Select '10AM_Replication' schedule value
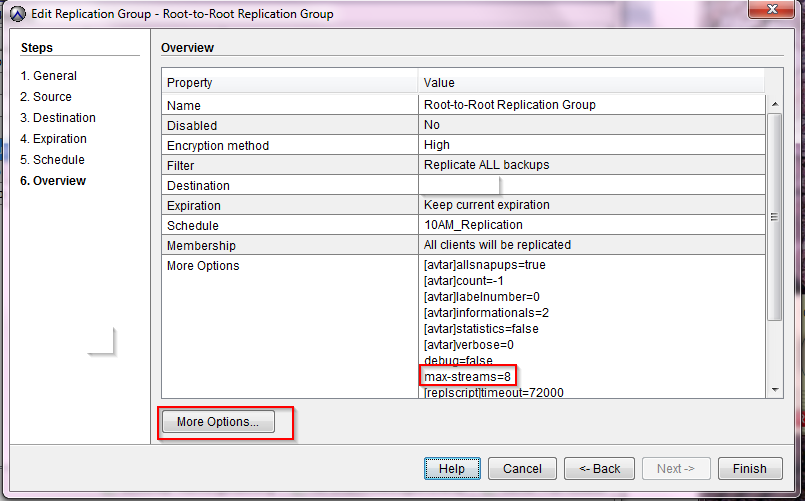 click(592, 225)
